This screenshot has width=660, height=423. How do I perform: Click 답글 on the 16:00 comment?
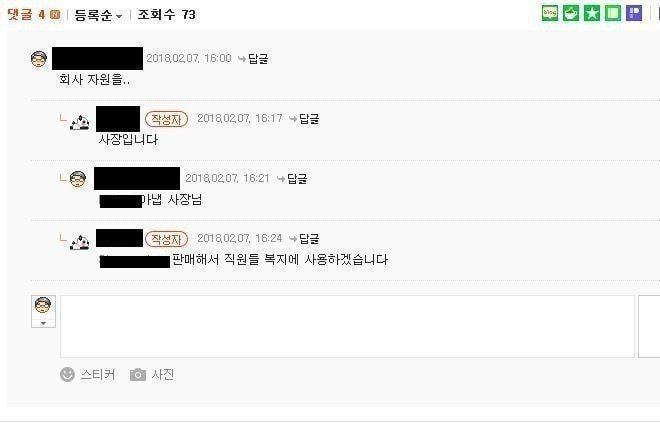(253, 59)
